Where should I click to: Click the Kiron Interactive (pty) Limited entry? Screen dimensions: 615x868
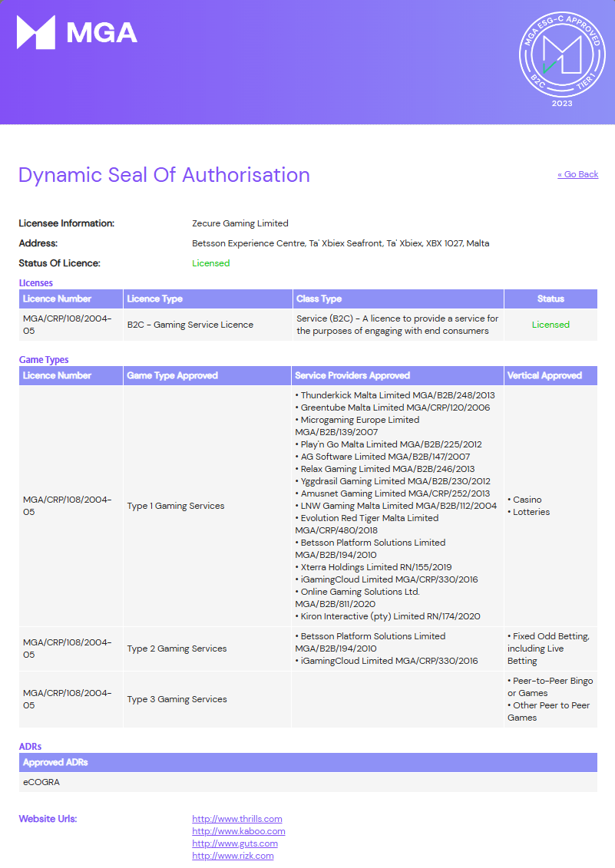tap(388, 616)
